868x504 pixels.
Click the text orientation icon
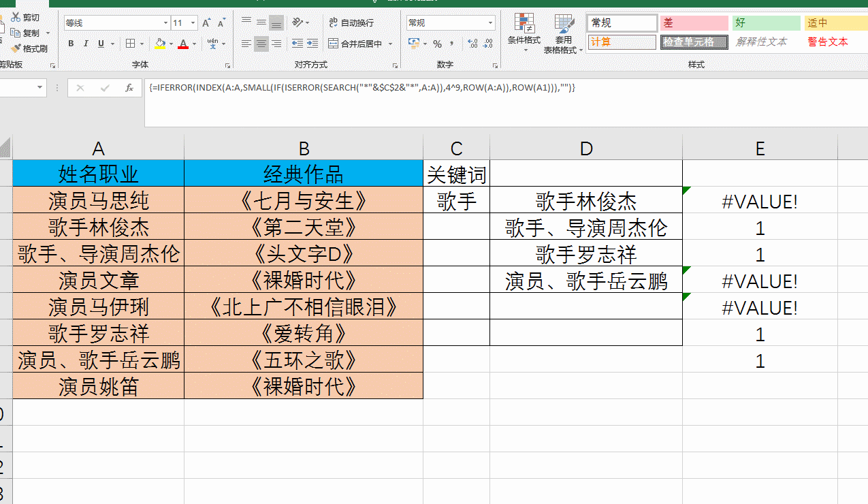tap(298, 22)
